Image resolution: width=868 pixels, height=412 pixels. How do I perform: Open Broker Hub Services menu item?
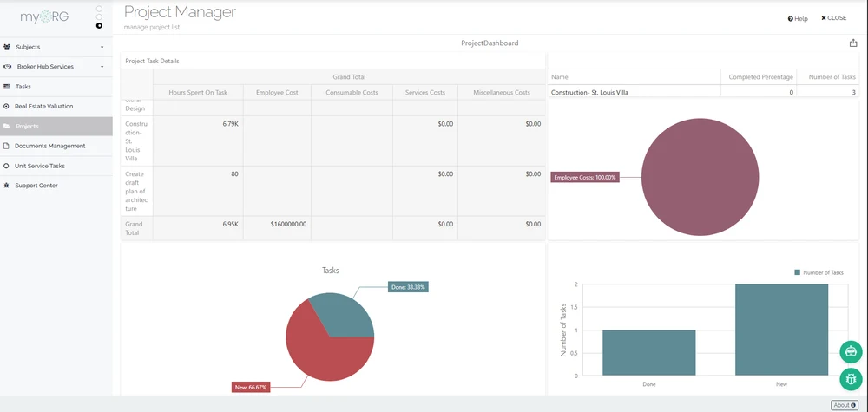click(56, 67)
